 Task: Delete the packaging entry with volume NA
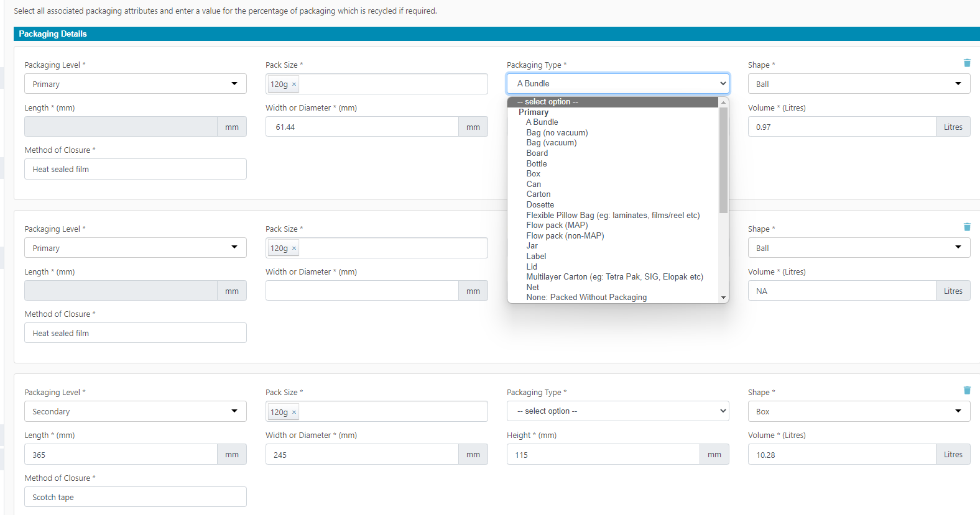[x=967, y=227]
